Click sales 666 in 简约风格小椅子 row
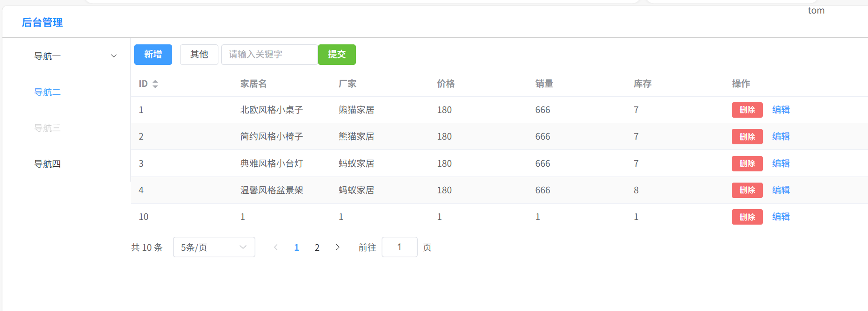 (x=542, y=137)
